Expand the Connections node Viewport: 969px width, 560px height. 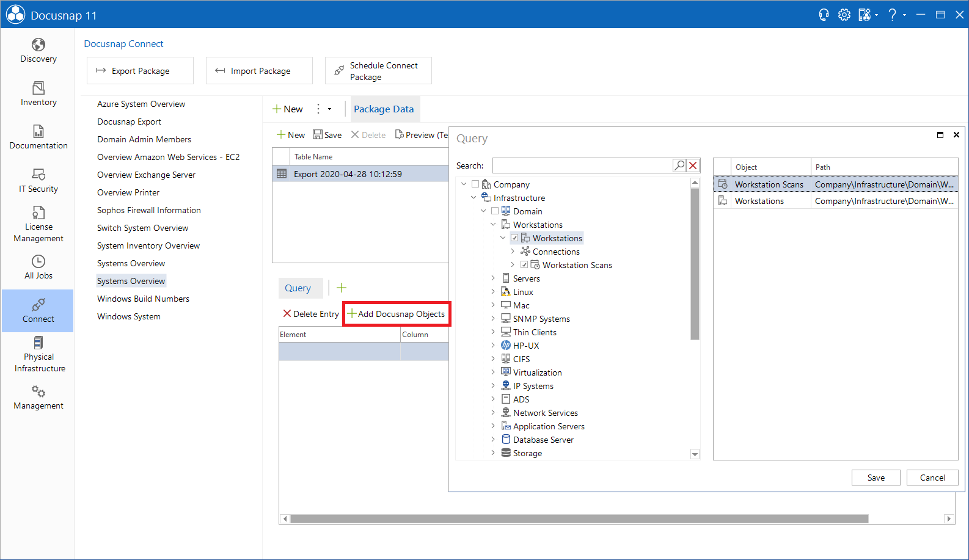coord(513,251)
